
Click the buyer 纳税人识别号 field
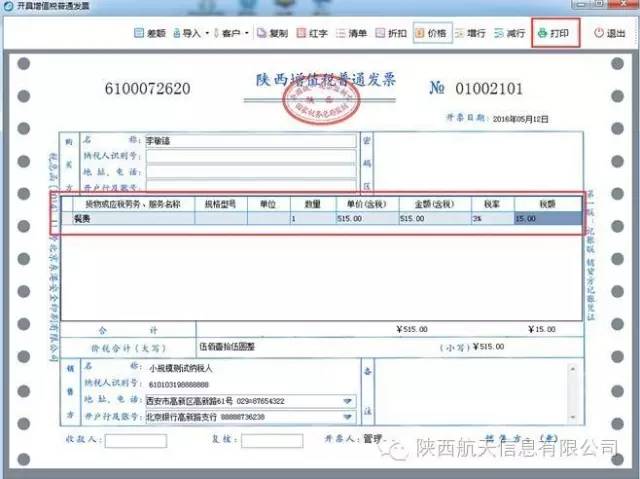251,156
